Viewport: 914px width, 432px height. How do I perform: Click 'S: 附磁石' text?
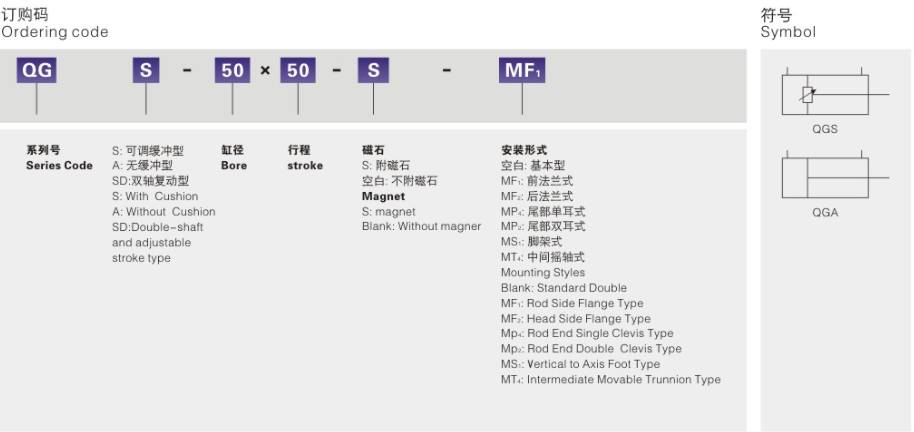[386, 166]
